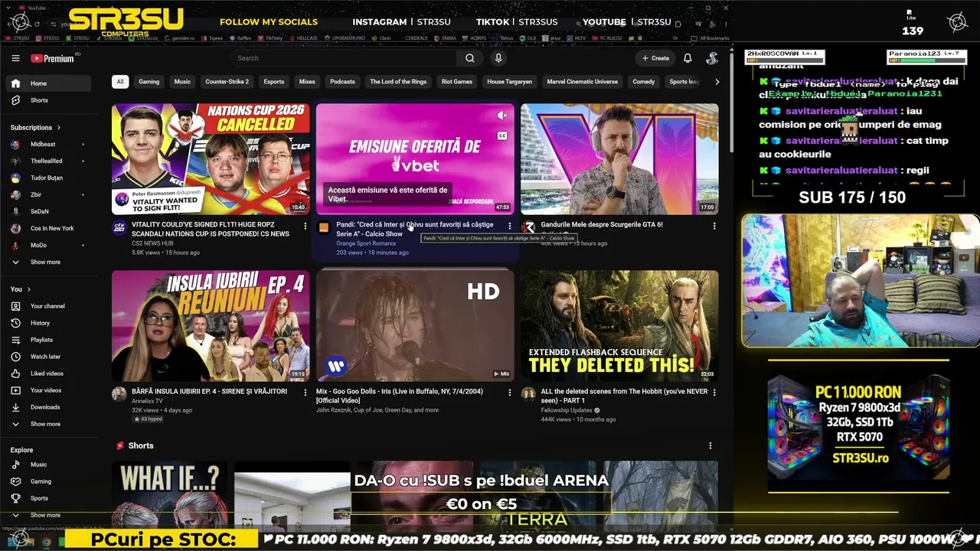Open Watch later in the sidebar

click(49, 357)
